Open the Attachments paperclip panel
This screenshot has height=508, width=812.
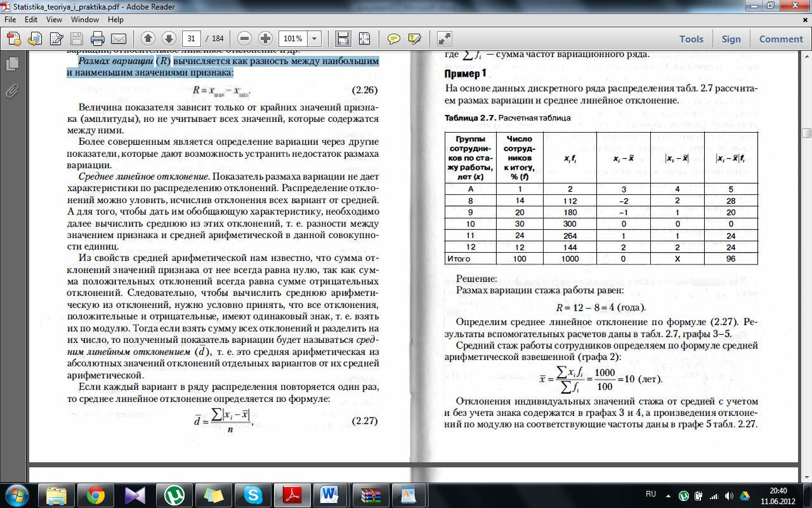pos(11,91)
